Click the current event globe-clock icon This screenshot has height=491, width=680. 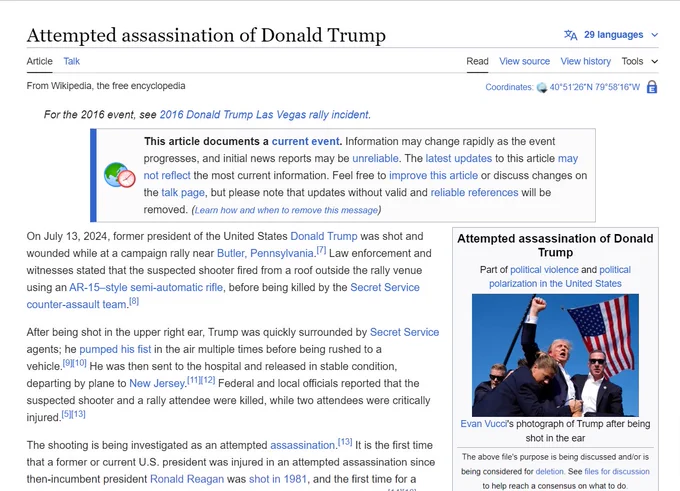point(120,175)
